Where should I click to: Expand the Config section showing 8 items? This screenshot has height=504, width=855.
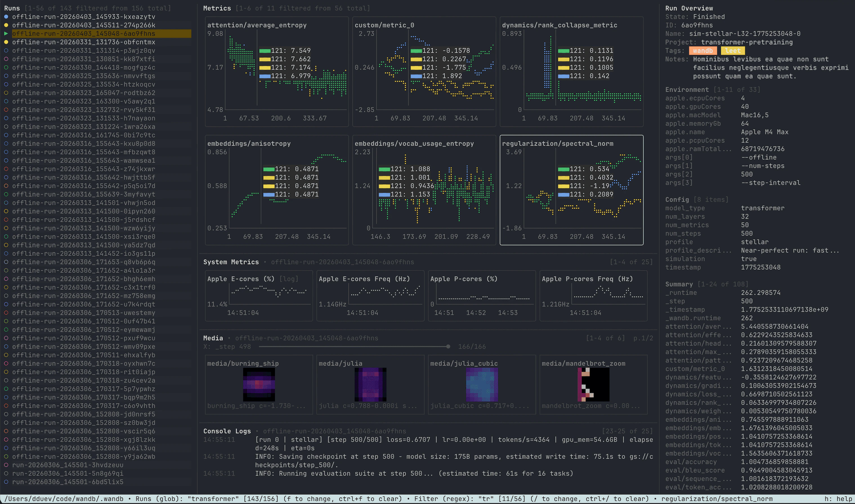click(677, 199)
